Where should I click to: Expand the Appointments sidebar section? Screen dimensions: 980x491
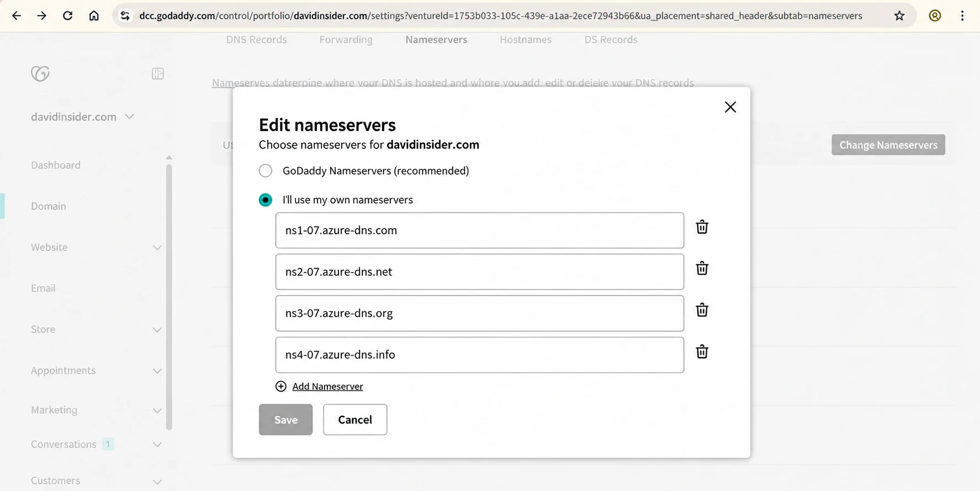[157, 370]
